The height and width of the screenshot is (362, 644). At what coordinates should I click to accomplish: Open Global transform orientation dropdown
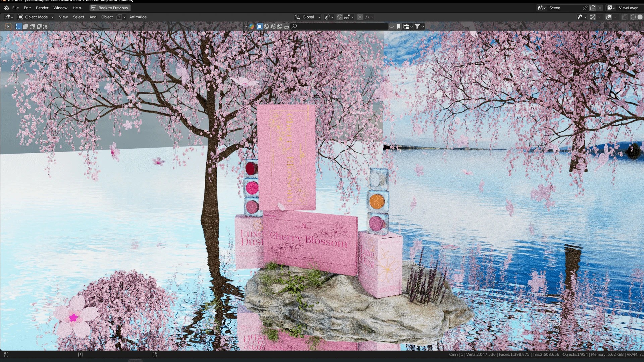click(308, 17)
